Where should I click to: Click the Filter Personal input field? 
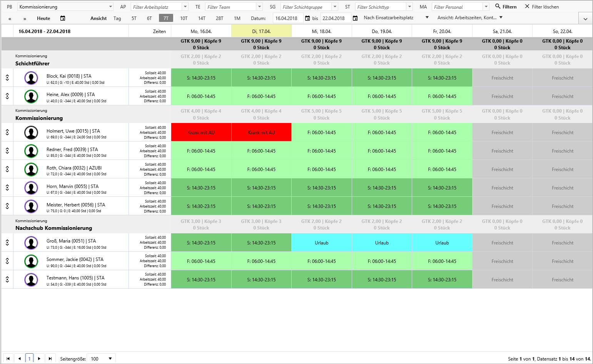pos(457,7)
